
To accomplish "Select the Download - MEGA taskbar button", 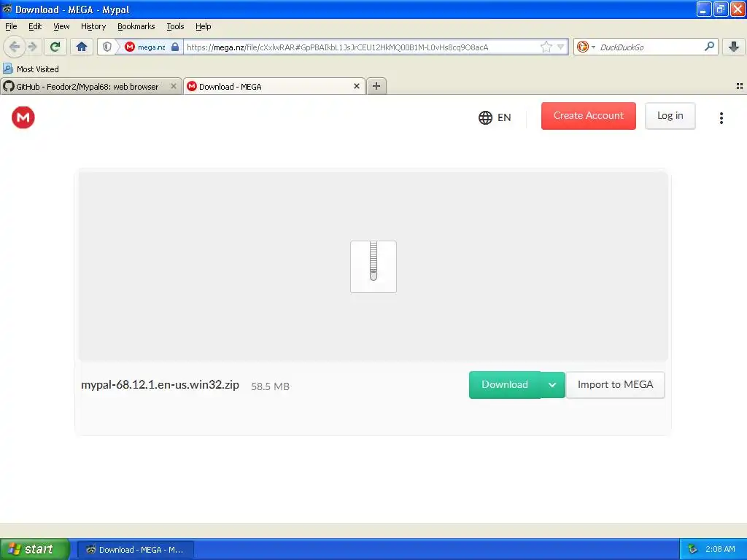I will (x=136, y=550).
